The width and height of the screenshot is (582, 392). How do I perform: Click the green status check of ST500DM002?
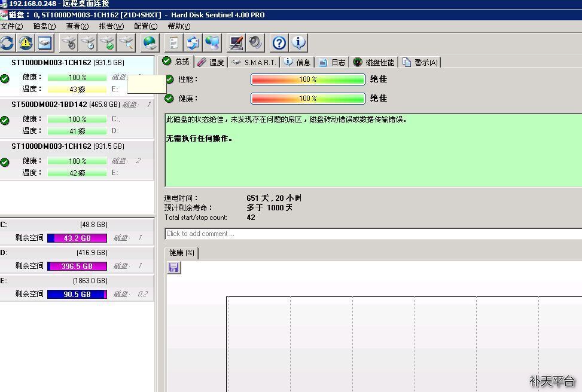(5, 120)
